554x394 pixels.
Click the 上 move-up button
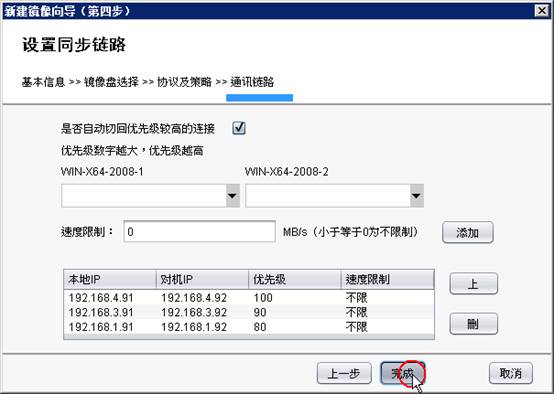(473, 283)
